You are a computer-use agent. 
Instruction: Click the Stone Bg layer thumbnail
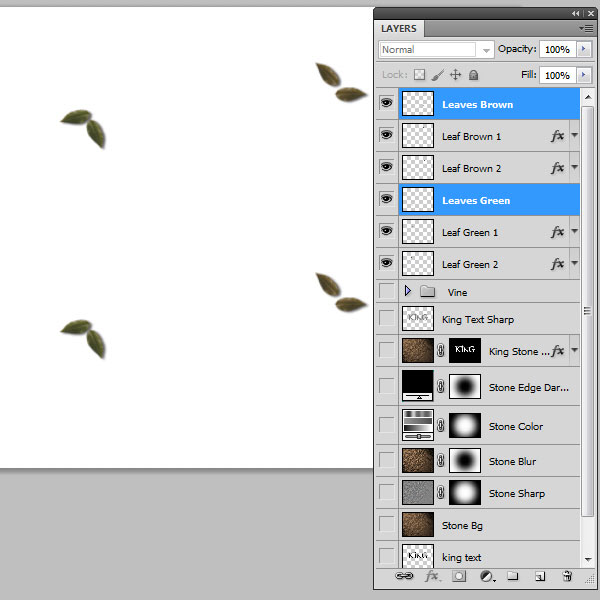pos(418,524)
